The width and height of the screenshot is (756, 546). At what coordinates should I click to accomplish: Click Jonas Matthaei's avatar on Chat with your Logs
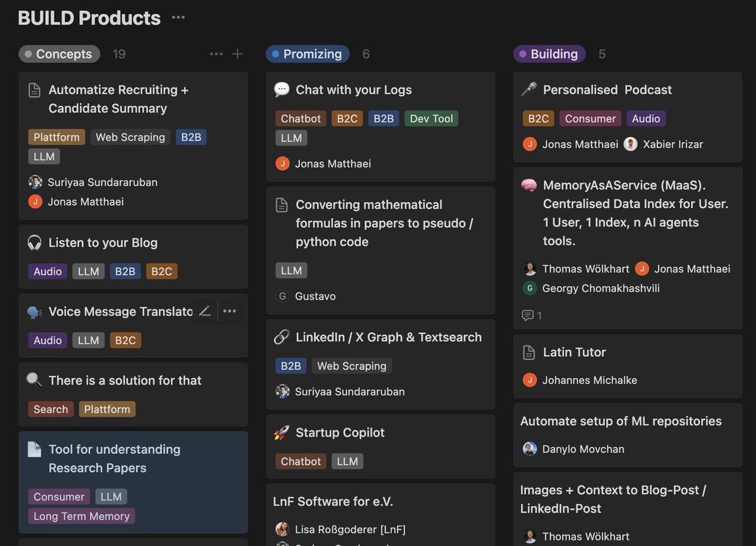coord(282,163)
